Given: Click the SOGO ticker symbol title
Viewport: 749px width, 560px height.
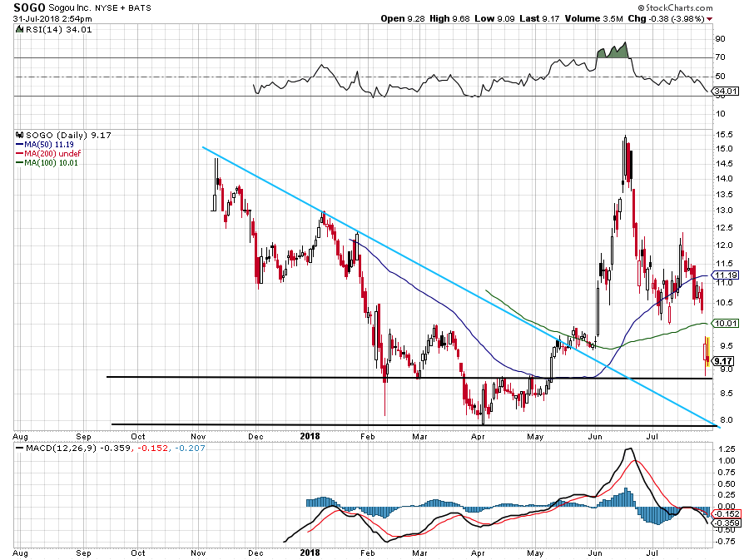Looking at the screenshot, I should [29, 7].
